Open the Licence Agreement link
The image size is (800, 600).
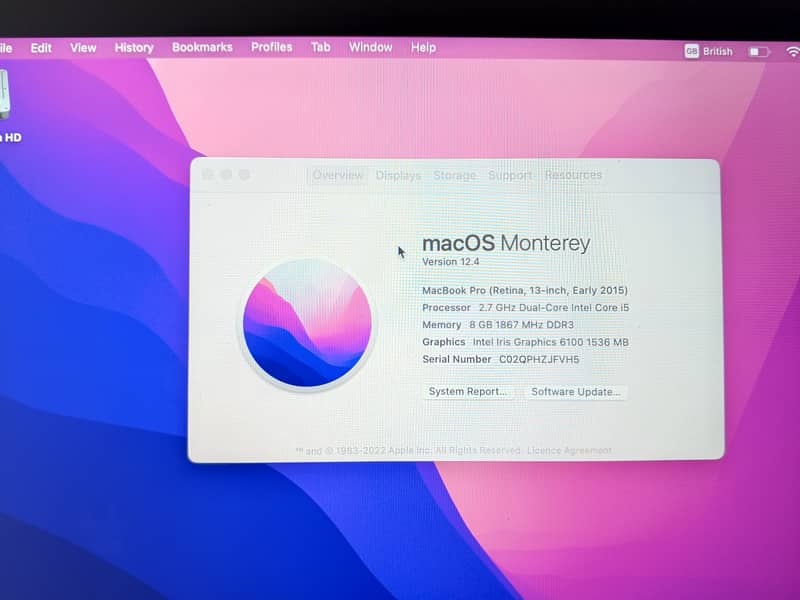pyautogui.click(x=569, y=451)
